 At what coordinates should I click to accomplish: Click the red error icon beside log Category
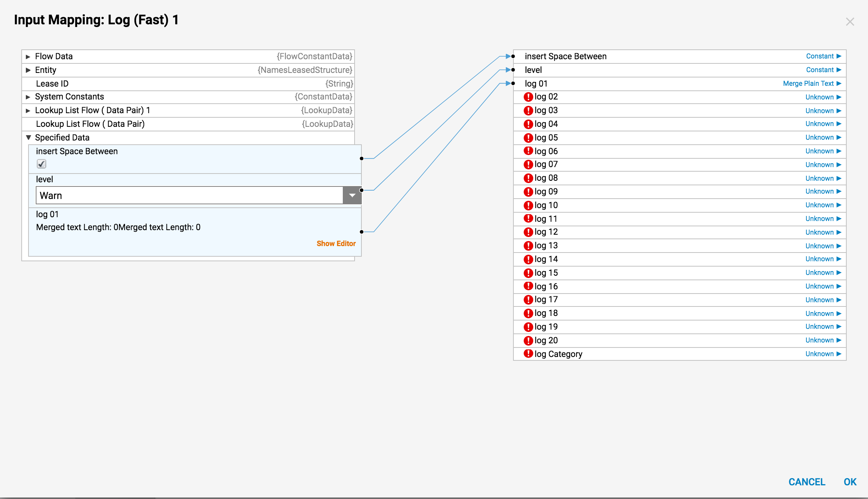point(528,354)
